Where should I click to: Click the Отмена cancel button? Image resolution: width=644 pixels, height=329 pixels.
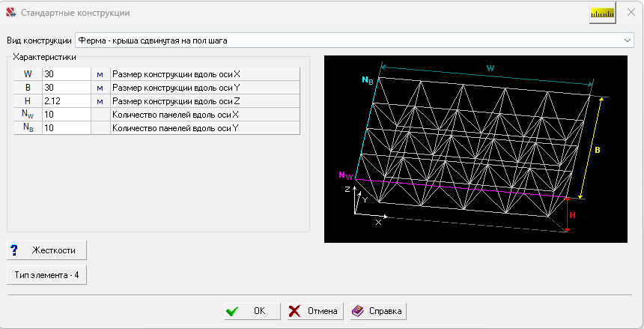tap(315, 311)
